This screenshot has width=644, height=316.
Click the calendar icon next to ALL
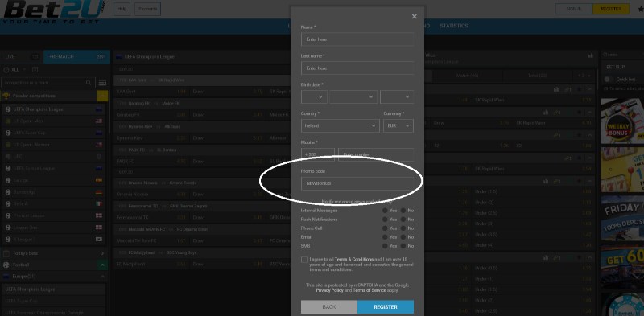(x=35, y=70)
